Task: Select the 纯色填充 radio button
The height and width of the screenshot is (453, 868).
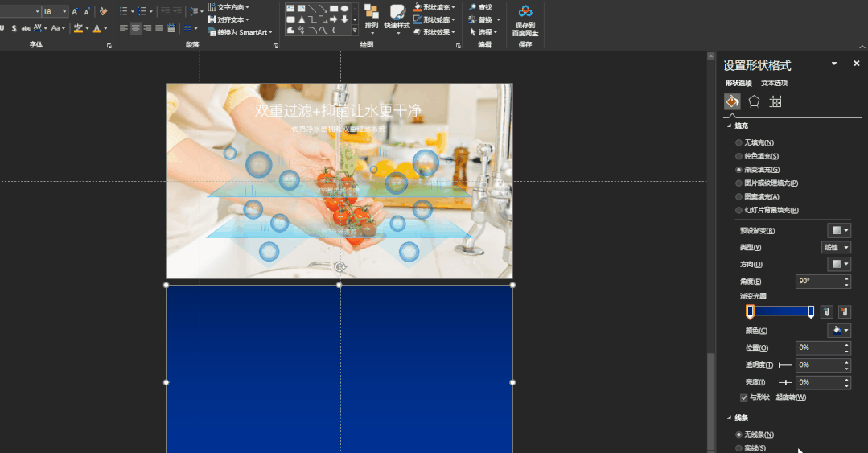Action: point(738,156)
